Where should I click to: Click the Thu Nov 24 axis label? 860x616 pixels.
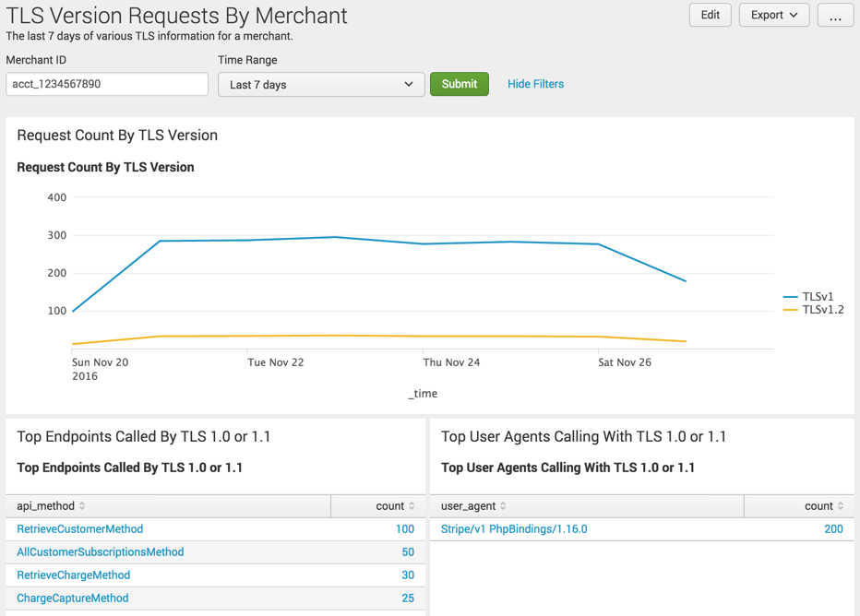coord(451,362)
